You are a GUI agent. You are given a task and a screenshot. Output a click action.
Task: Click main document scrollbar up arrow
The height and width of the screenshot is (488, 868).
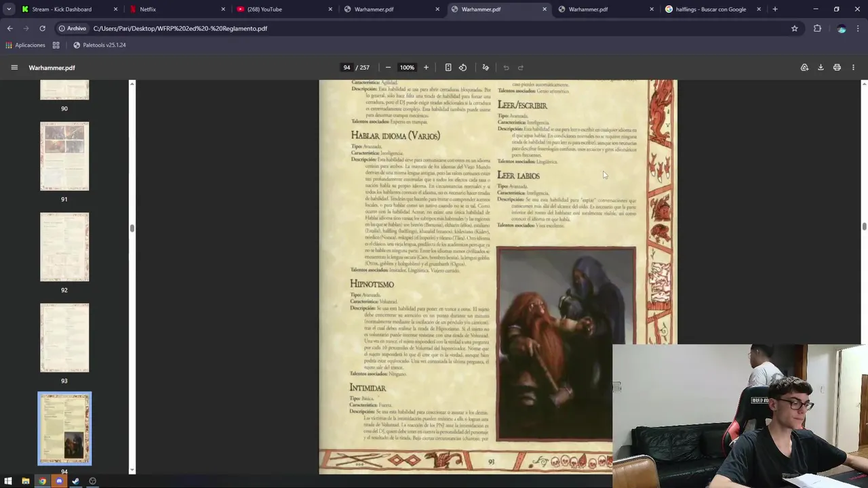pyautogui.click(x=864, y=83)
